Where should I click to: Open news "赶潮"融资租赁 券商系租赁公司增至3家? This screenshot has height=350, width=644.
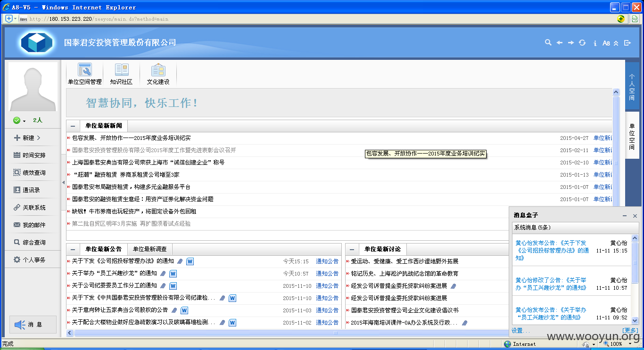coord(125,175)
